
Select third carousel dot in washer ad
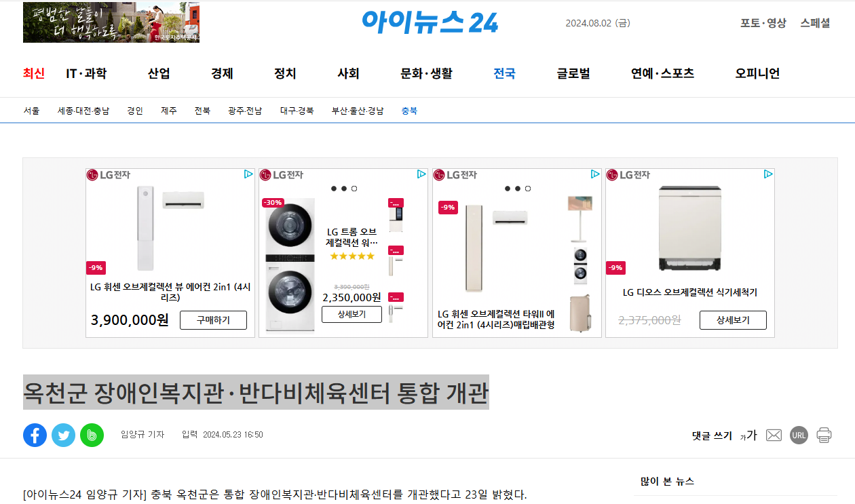coord(354,189)
